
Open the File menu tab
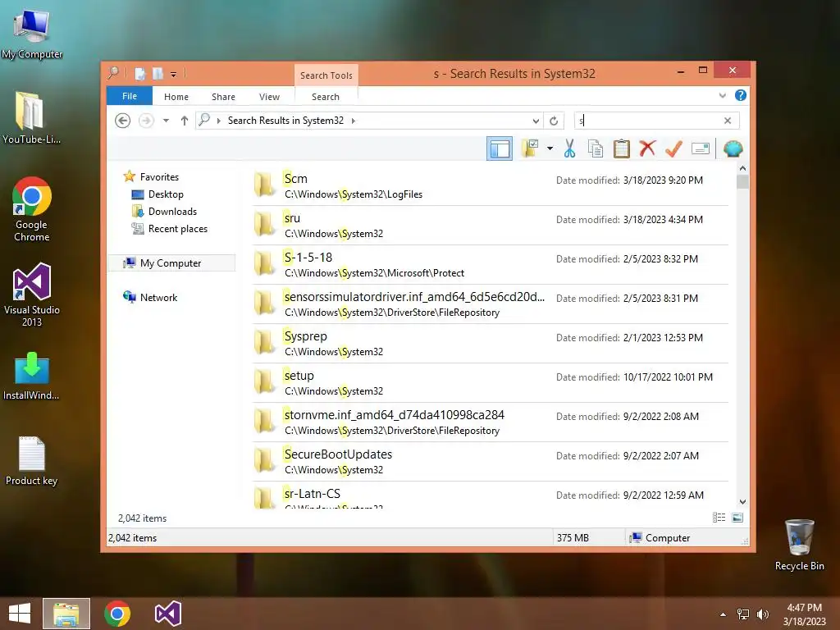pos(129,96)
